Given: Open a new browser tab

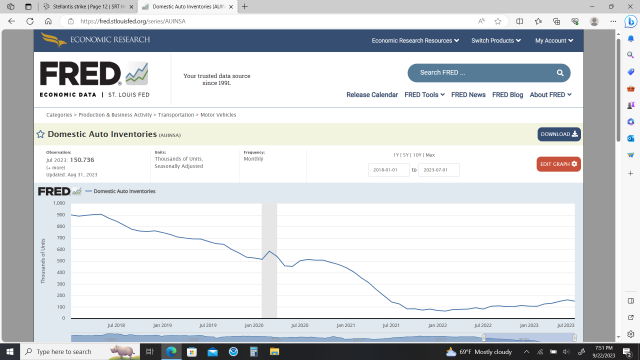Looking at the screenshot, I should (x=244, y=7).
